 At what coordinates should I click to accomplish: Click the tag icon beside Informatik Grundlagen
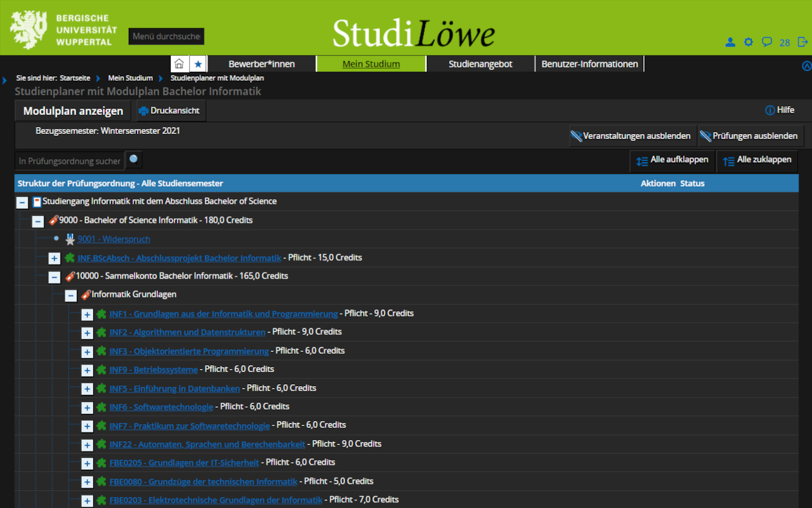tap(86, 295)
